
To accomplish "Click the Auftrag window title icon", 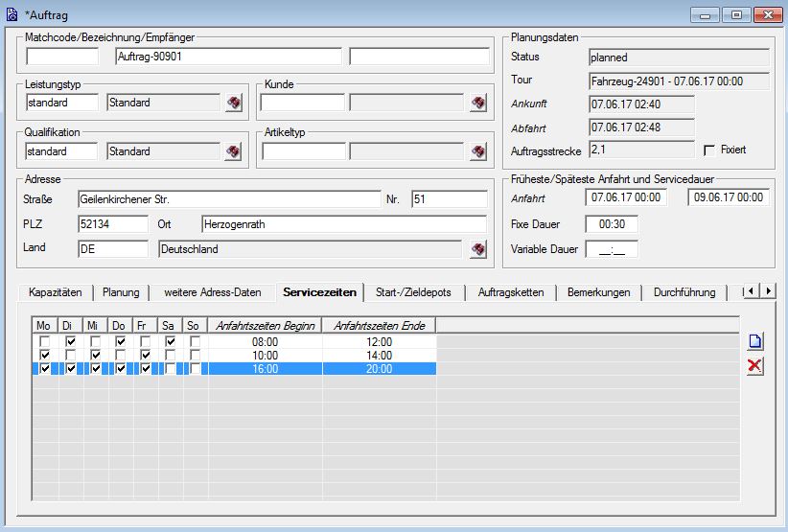I will [x=12, y=15].
